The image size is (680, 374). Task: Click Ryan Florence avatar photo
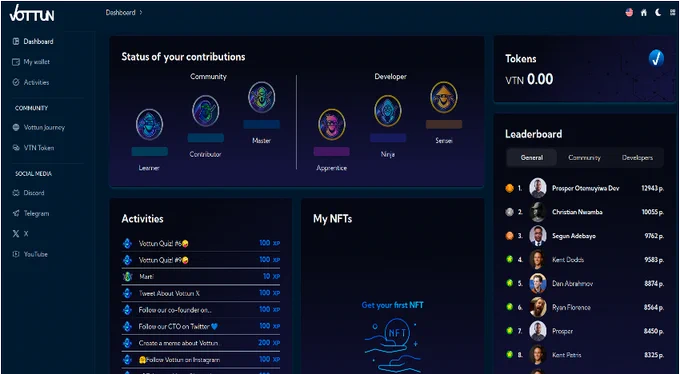[x=538, y=307]
